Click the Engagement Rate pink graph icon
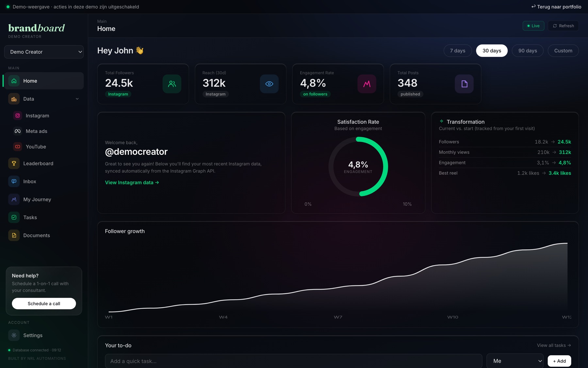 (367, 84)
